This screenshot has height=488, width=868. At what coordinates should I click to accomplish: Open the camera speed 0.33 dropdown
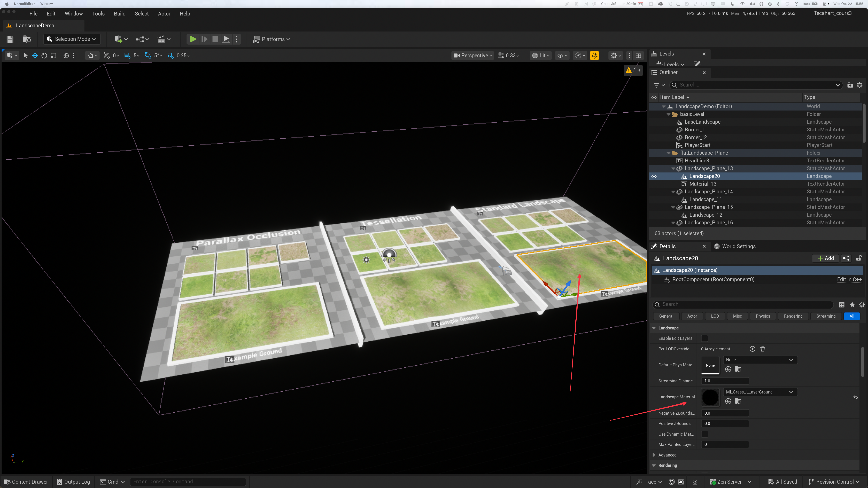coord(509,56)
